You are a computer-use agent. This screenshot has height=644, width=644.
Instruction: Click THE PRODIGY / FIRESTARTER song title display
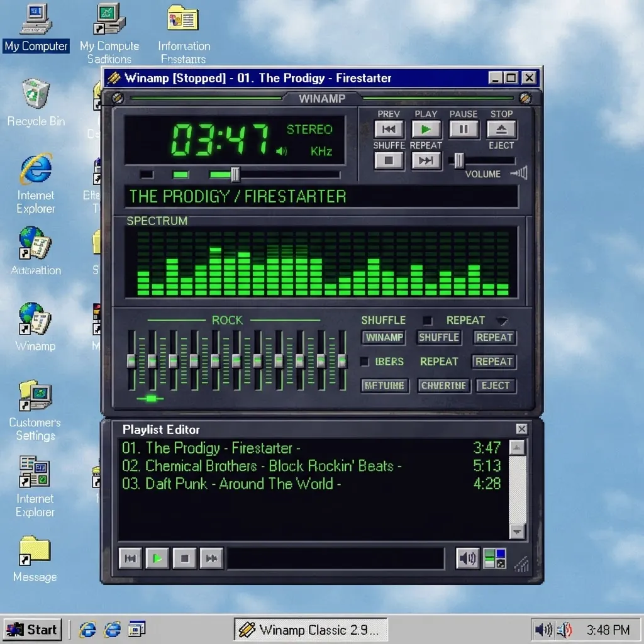pyautogui.click(x=321, y=196)
